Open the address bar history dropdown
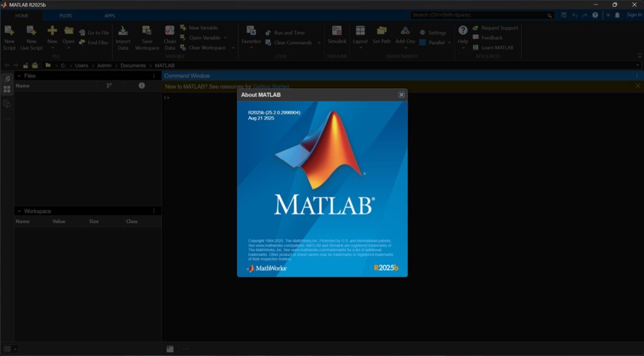Screen dimensions: 644x356 coord(638,65)
